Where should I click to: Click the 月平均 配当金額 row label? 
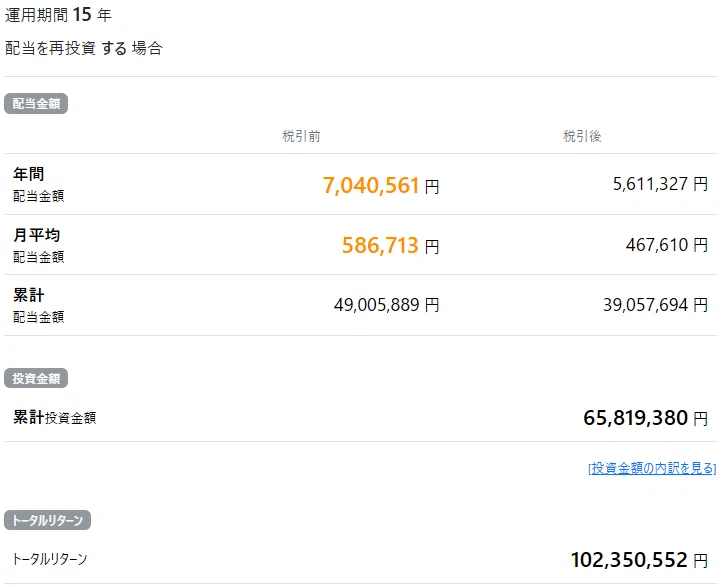click(38, 246)
